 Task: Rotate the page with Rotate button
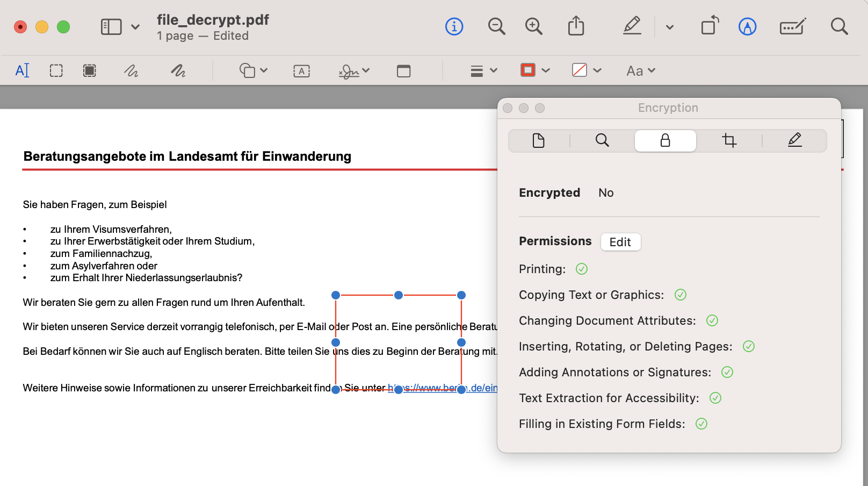(710, 25)
